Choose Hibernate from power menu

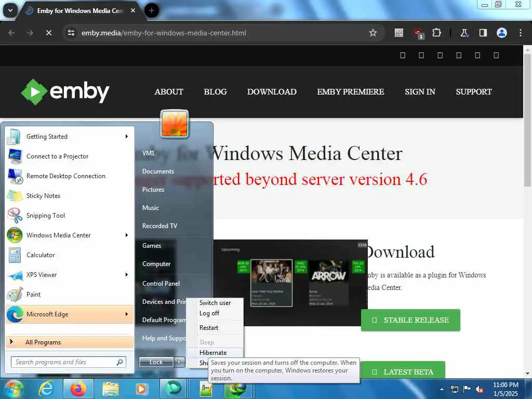[x=215, y=353]
